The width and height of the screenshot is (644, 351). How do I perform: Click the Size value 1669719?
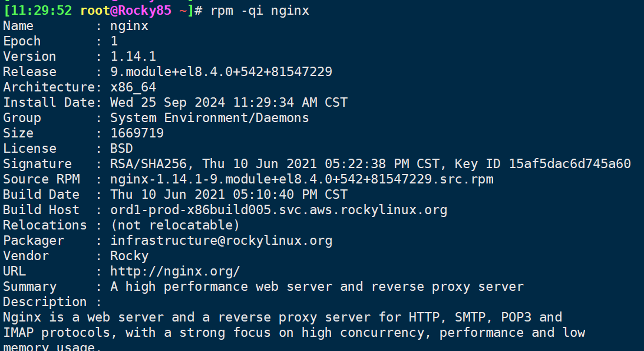tap(137, 133)
